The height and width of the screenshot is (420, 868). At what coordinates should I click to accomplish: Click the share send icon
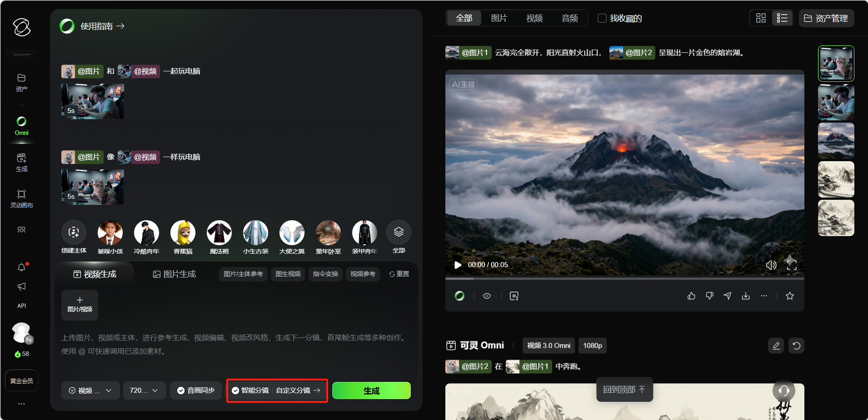(x=728, y=296)
